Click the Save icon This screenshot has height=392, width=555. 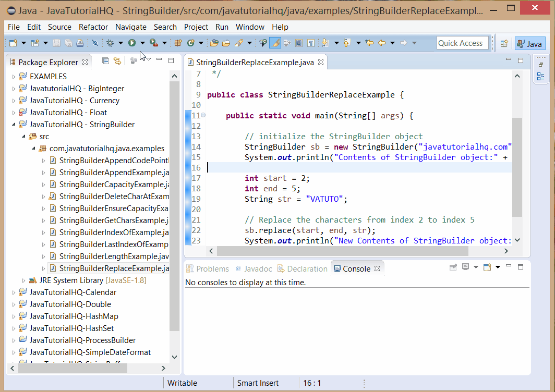click(57, 43)
